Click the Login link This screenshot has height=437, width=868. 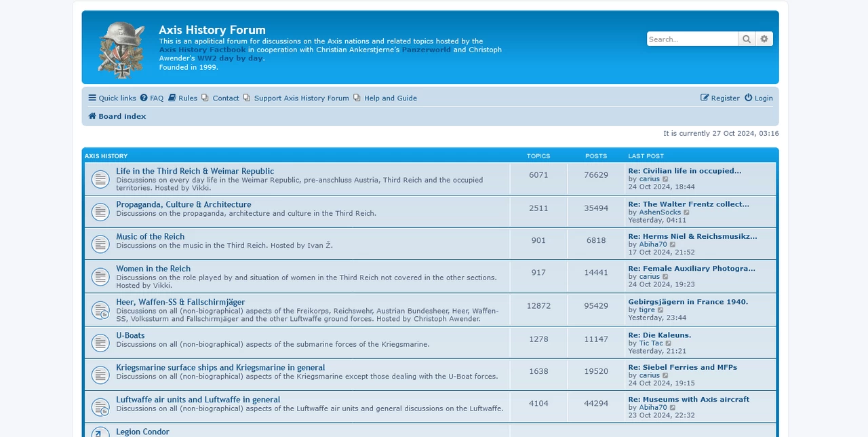coord(759,98)
